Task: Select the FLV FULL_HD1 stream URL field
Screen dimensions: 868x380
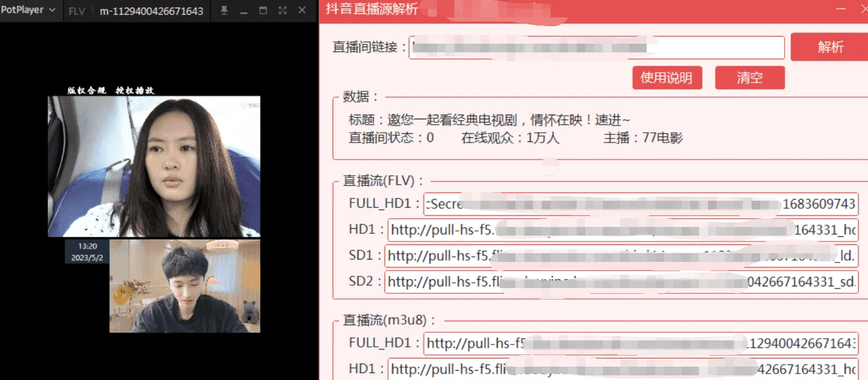Action: (640, 204)
